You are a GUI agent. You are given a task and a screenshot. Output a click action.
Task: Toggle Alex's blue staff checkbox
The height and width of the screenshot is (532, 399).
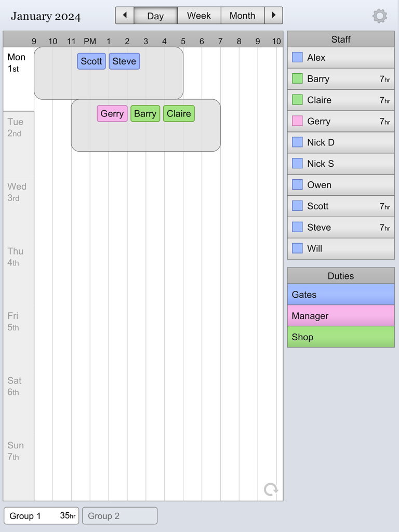pyautogui.click(x=297, y=57)
